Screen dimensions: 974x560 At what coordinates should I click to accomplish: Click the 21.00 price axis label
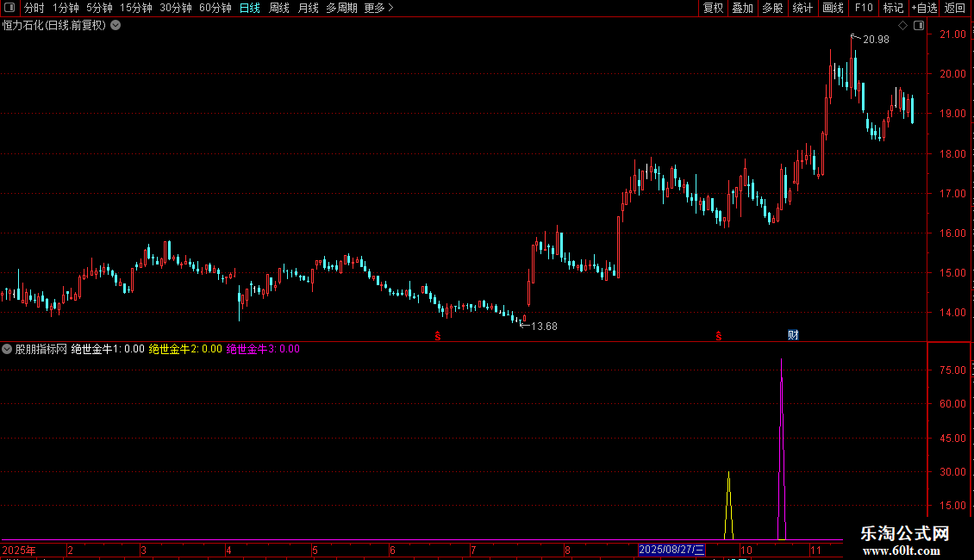click(952, 34)
